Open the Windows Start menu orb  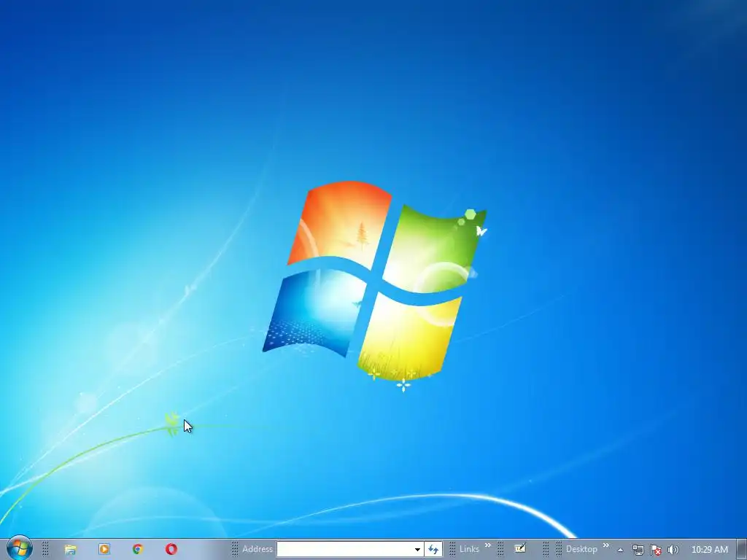click(x=20, y=548)
